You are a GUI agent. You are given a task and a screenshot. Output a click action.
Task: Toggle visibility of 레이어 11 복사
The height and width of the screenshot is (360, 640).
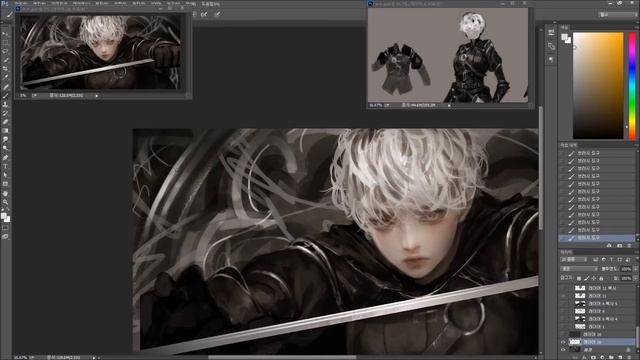[564, 288]
